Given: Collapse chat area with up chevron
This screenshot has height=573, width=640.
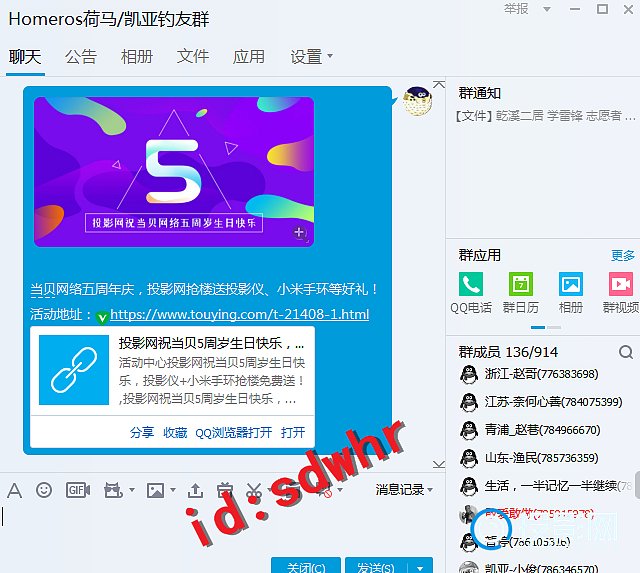Looking at the screenshot, I should [x=439, y=84].
